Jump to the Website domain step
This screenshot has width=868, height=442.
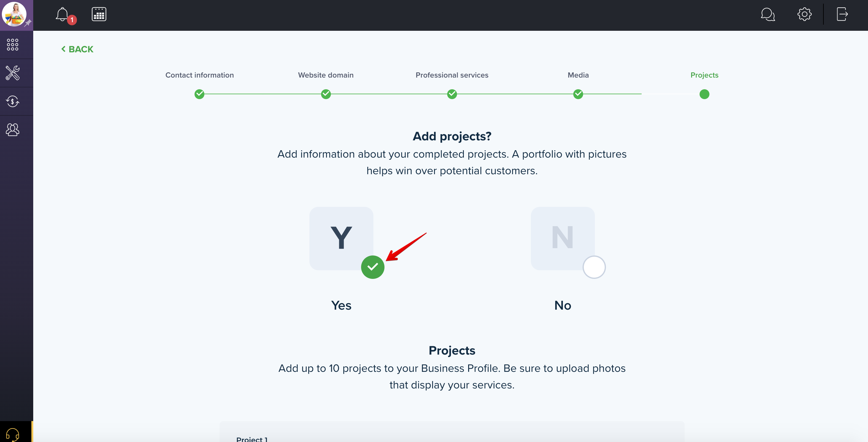325,75
